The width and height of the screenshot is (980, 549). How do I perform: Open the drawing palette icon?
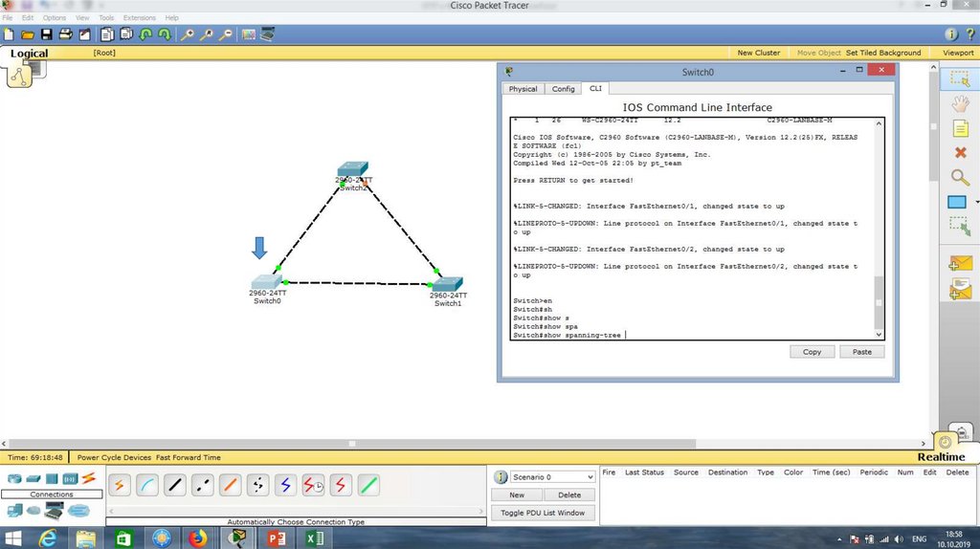[x=249, y=34]
